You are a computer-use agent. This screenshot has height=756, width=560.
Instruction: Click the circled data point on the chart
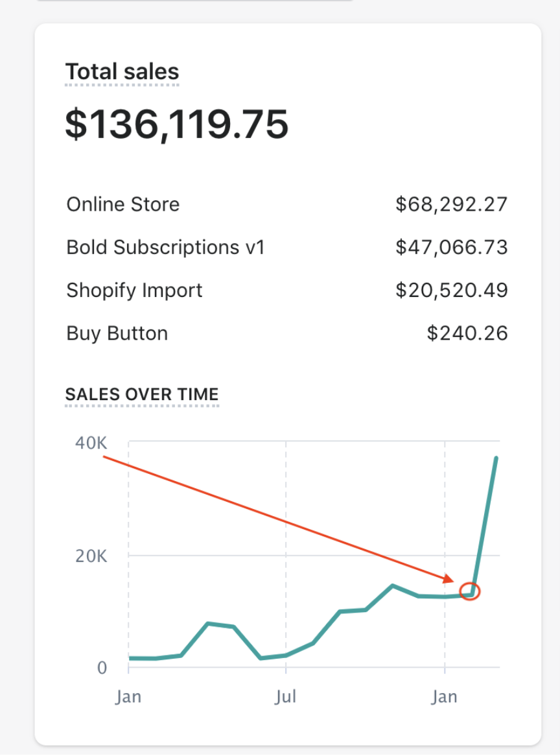[470, 590]
